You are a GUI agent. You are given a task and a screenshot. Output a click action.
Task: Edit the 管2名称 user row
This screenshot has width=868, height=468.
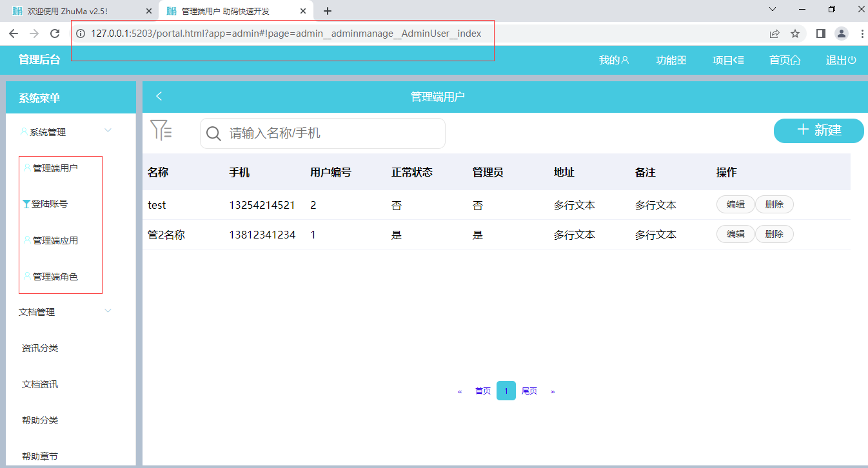point(735,234)
